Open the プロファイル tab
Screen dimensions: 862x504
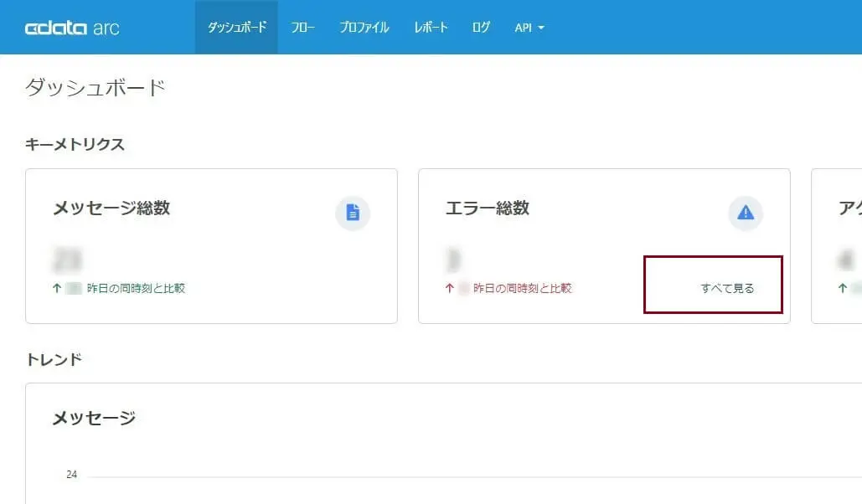(x=364, y=28)
